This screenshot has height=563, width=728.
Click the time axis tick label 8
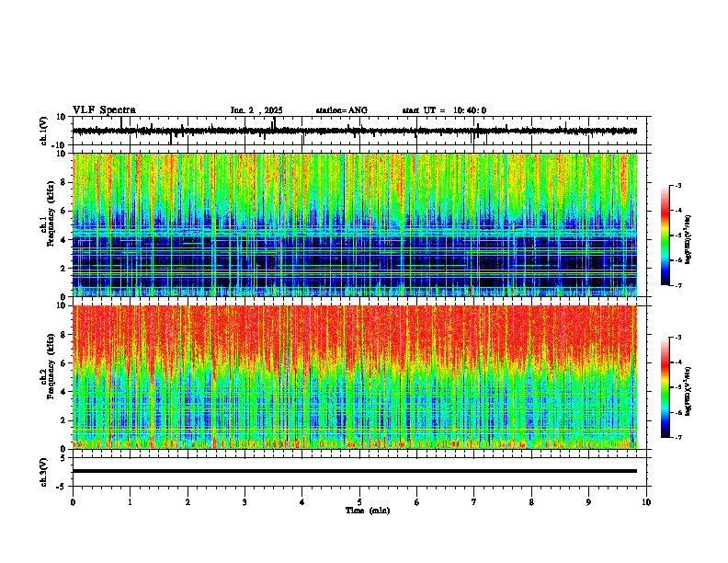tap(531, 502)
